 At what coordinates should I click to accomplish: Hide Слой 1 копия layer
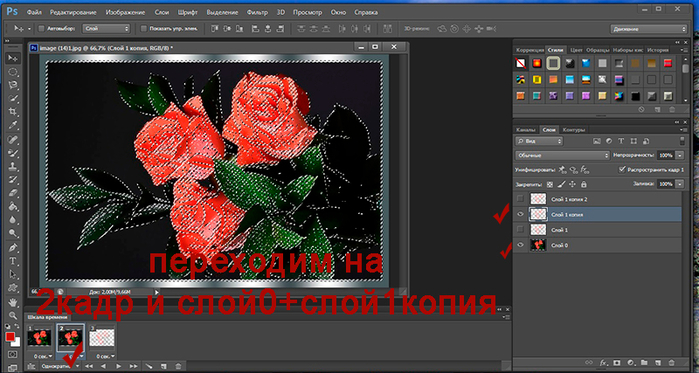pyautogui.click(x=520, y=214)
